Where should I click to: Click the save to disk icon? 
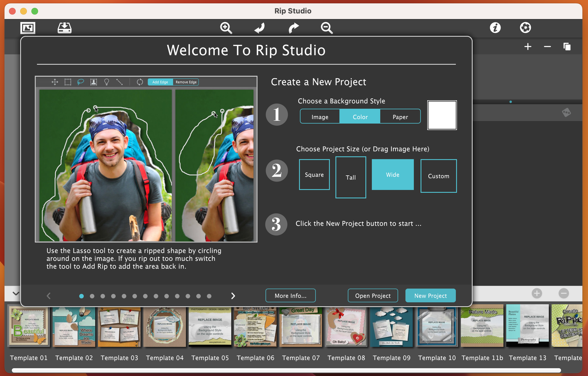tap(64, 28)
